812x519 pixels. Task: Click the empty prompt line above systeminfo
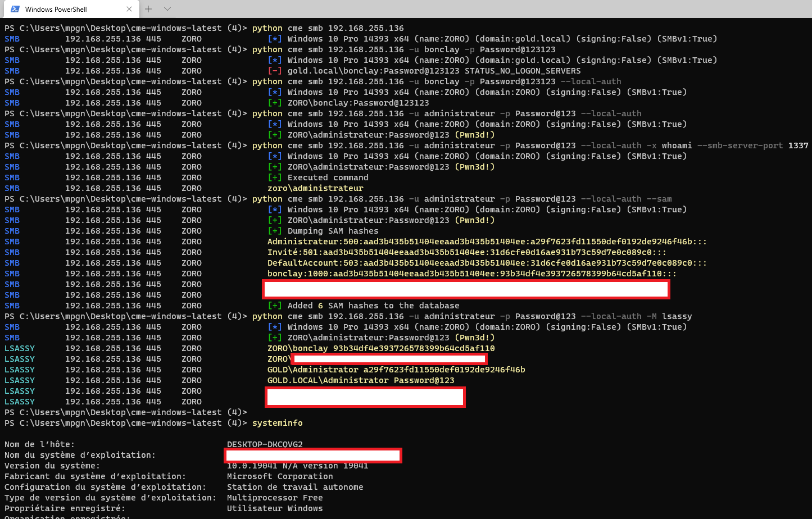[x=126, y=412]
